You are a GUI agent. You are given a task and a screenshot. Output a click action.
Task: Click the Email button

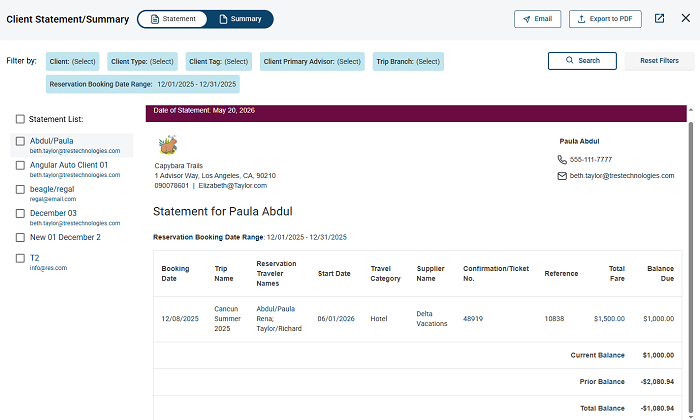click(538, 19)
